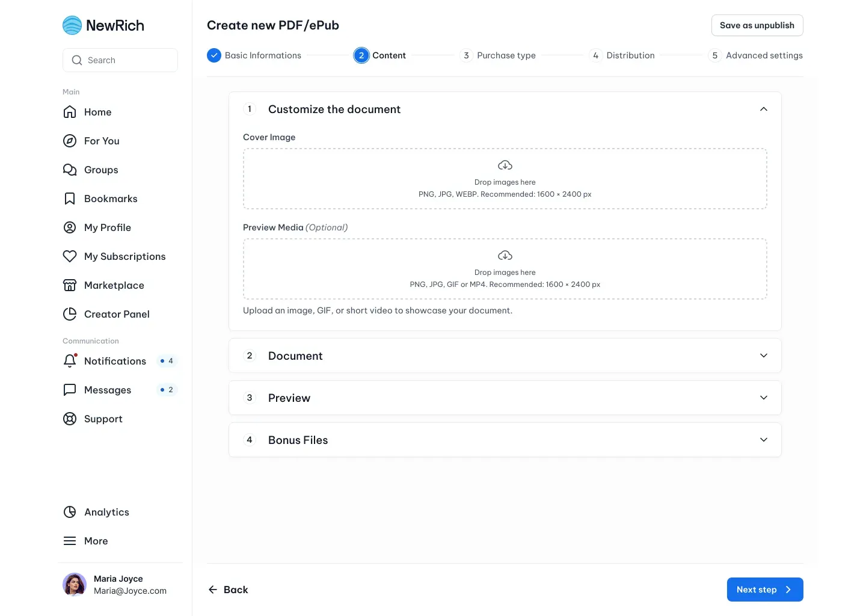Image resolution: width=866 pixels, height=616 pixels.
Task: Go to the Basic Informations step
Action: click(x=263, y=55)
